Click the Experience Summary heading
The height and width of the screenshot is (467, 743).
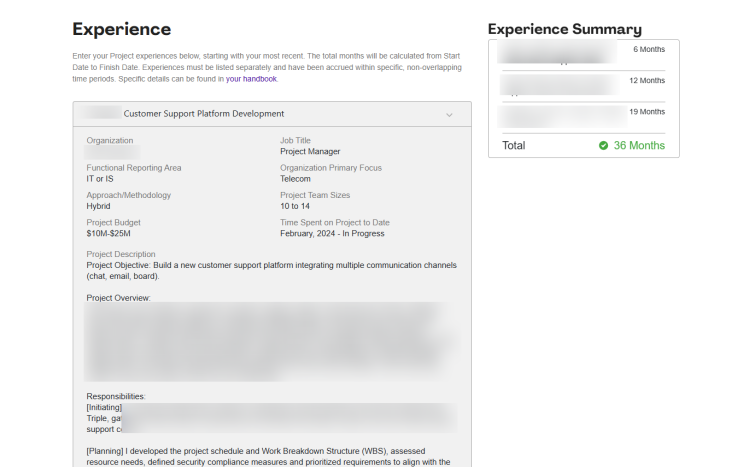tap(564, 29)
